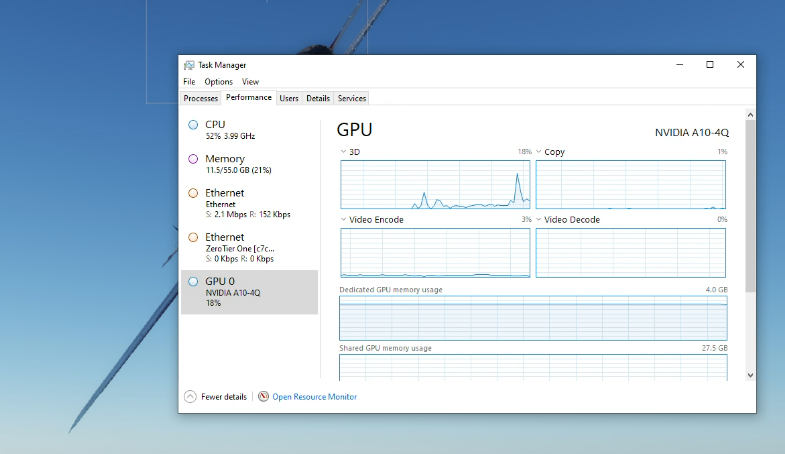The width and height of the screenshot is (785, 454).
Task: Open the File menu
Action: pos(189,82)
